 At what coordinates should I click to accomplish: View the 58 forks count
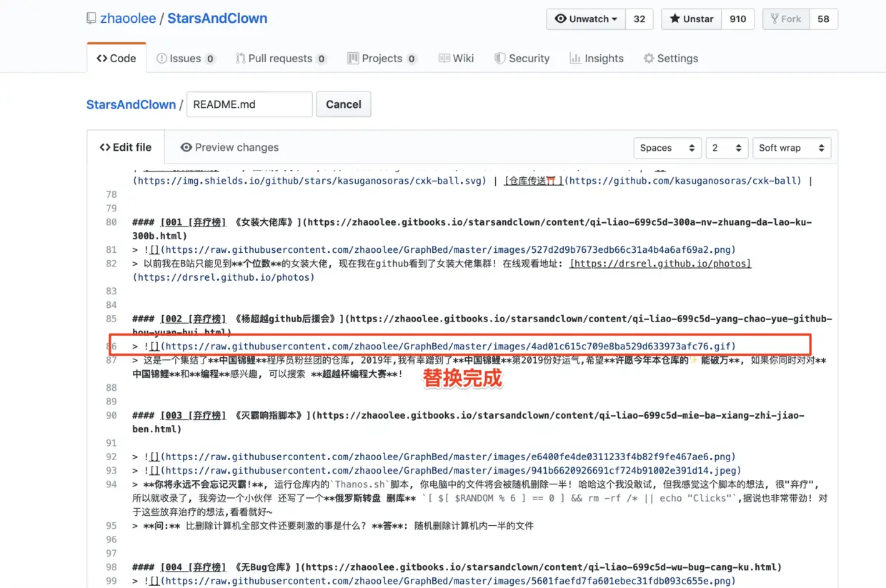823,19
